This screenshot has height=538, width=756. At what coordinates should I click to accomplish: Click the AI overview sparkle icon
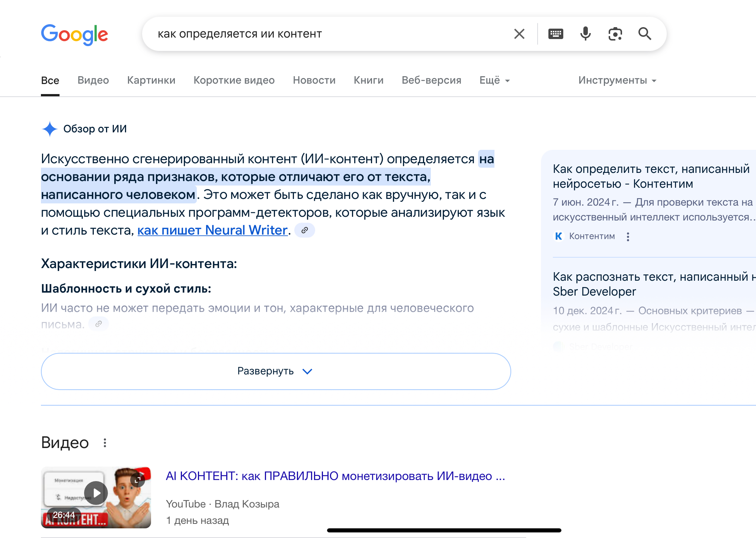(49, 129)
